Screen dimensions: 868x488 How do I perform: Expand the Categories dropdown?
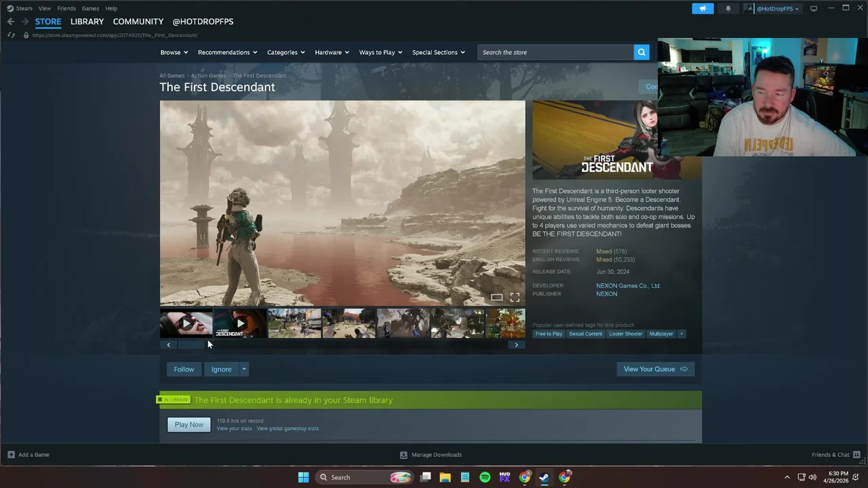(286, 52)
